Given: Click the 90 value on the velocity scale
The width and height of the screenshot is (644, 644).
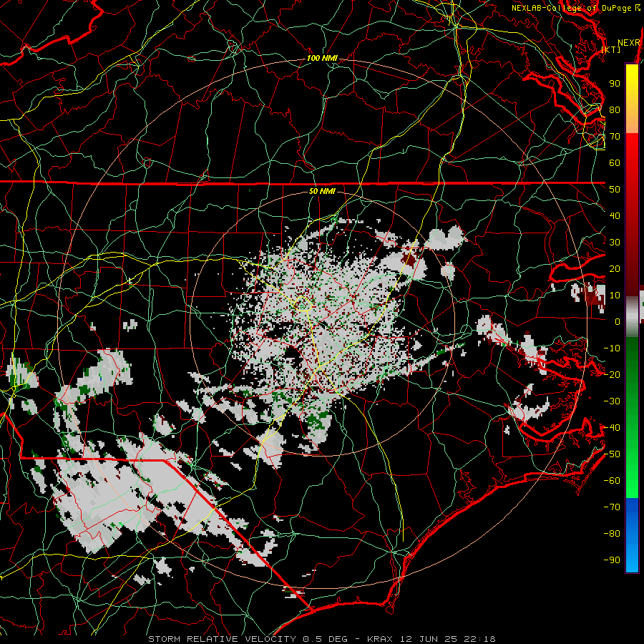Looking at the screenshot, I should point(615,84).
